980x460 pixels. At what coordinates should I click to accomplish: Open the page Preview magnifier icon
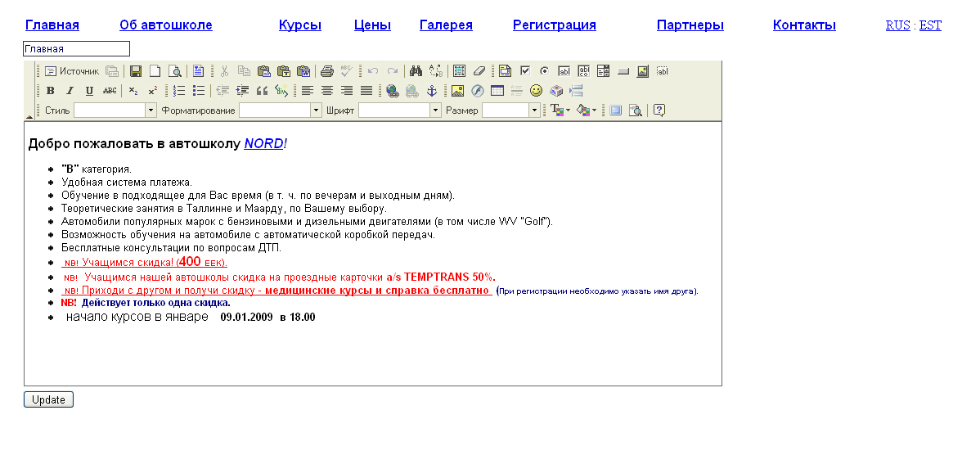pyautogui.click(x=174, y=71)
